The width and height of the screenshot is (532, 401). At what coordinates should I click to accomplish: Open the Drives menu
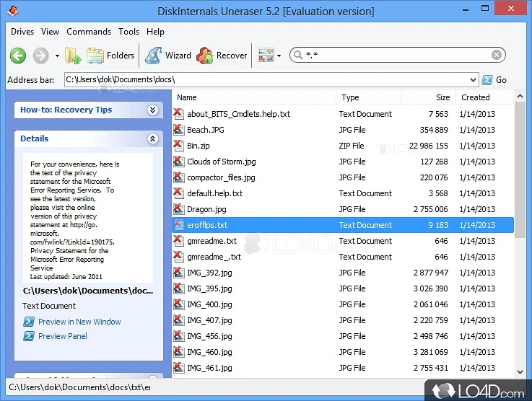[x=22, y=32]
